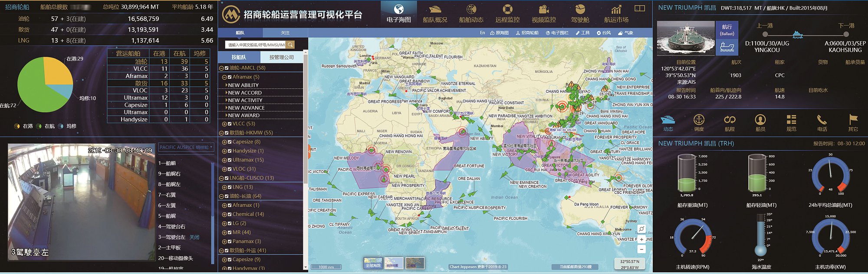
Task: Open the 船队概况 fleet overview module
Action: pos(435,13)
